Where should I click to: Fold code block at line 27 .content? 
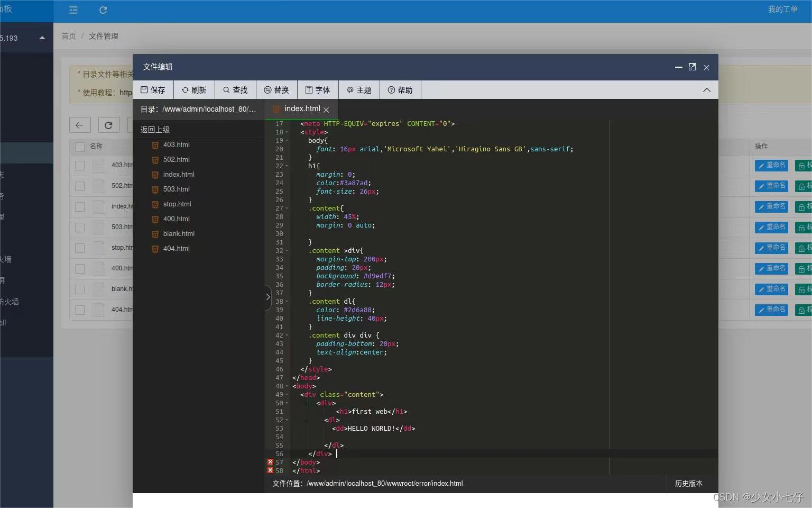287,208
